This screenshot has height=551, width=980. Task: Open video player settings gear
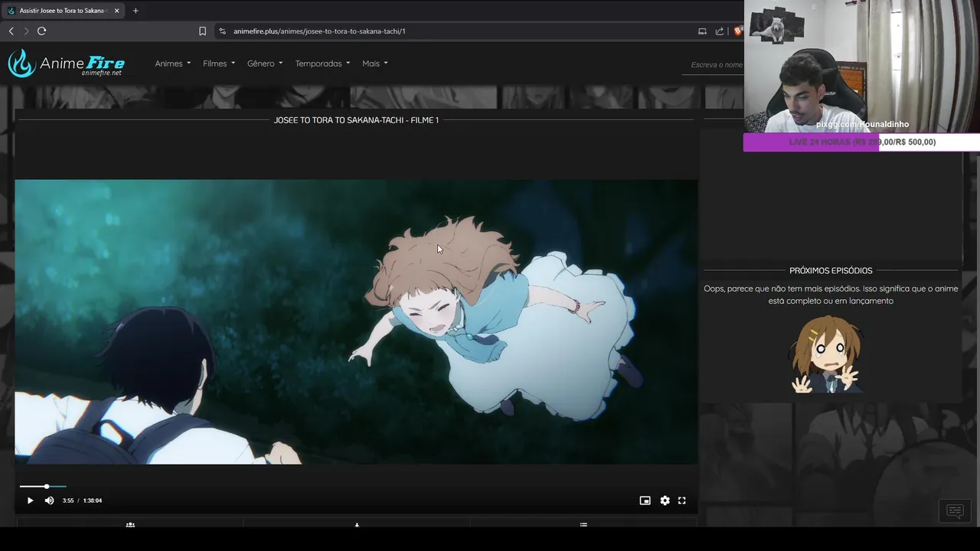(x=665, y=500)
